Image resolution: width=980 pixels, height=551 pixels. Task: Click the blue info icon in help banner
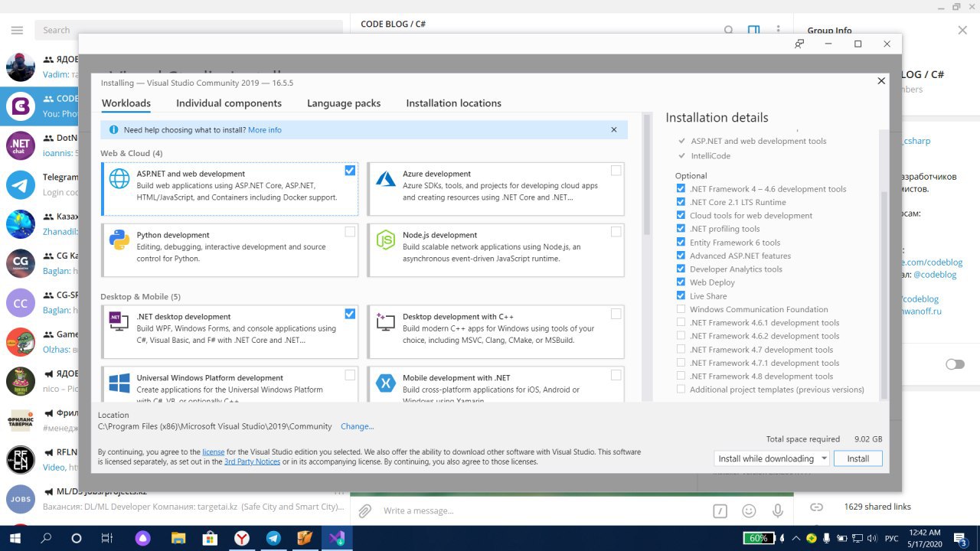(x=114, y=130)
